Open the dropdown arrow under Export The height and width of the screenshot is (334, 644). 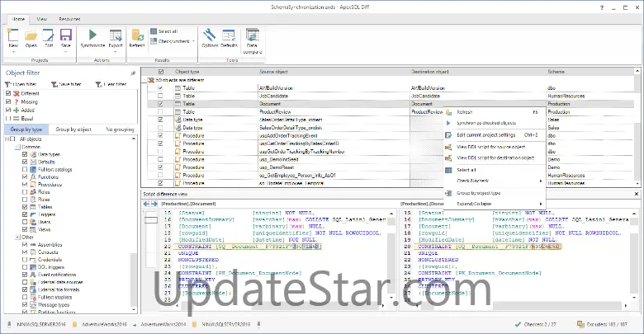click(x=116, y=53)
